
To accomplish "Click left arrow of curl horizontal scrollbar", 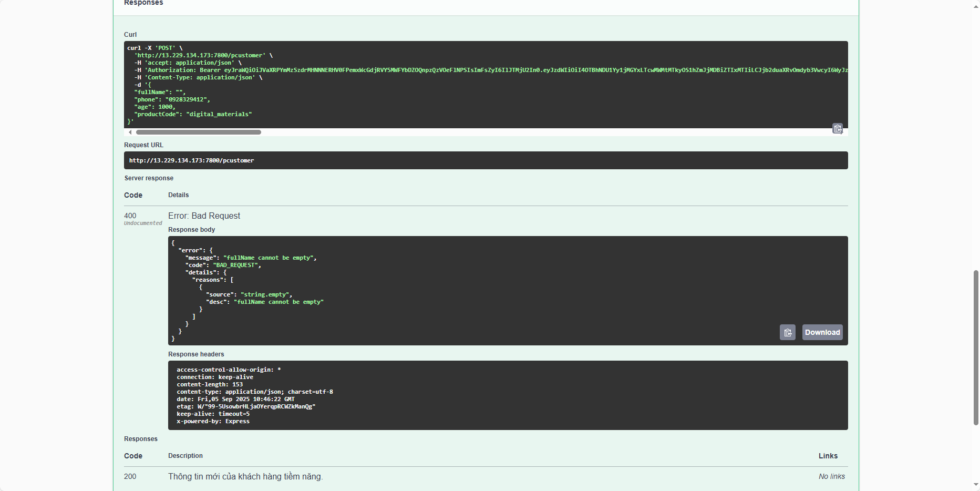I will pos(130,132).
